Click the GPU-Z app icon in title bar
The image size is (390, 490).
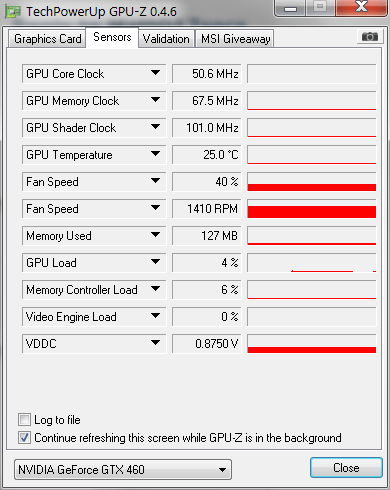(13, 12)
